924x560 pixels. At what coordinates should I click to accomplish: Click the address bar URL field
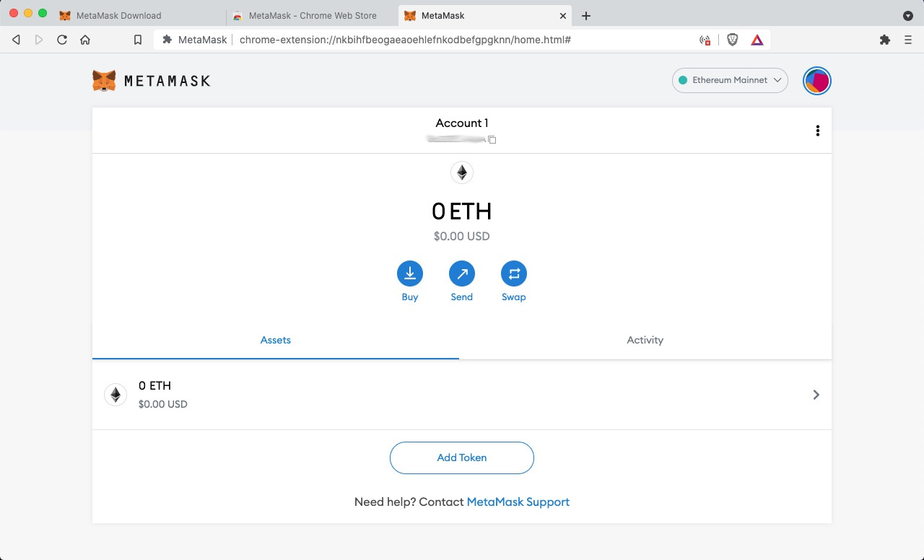pos(462,40)
